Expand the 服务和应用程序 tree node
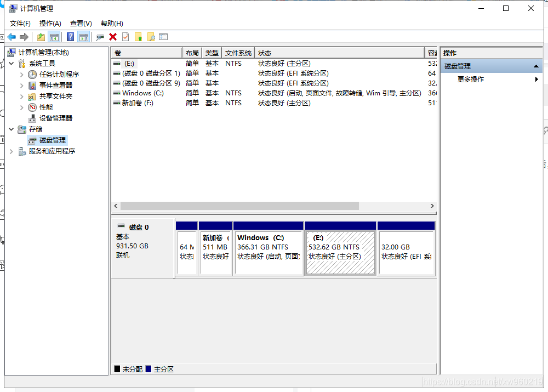 12,151
